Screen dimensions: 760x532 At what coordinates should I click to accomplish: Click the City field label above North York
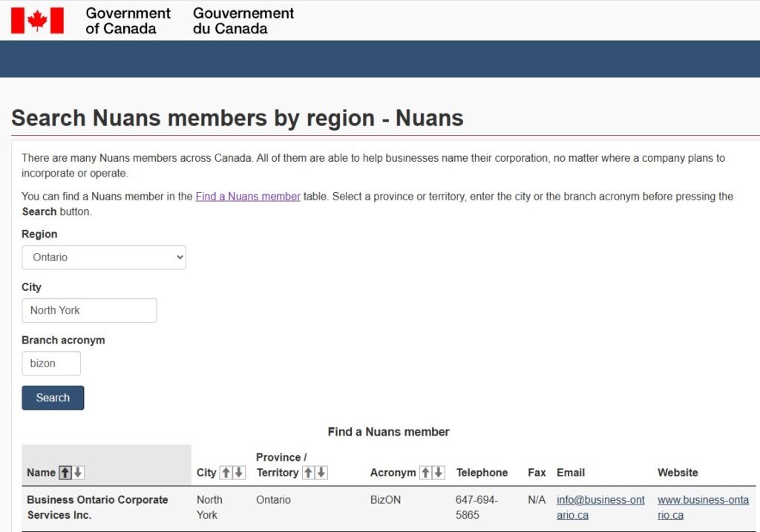coord(31,287)
